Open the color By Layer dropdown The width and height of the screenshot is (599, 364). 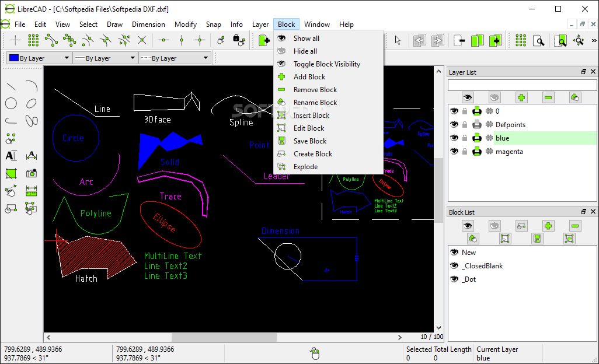tap(39, 58)
